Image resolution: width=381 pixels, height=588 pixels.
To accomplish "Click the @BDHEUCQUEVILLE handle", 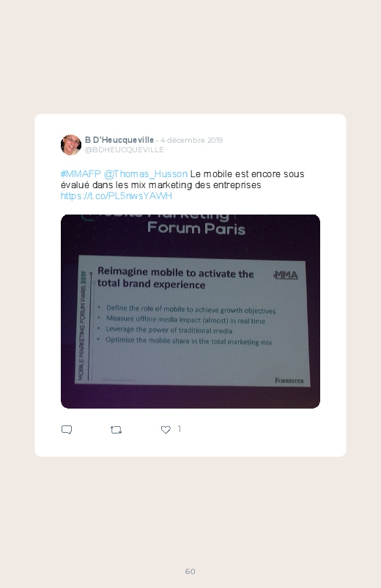I will click(x=125, y=149).
